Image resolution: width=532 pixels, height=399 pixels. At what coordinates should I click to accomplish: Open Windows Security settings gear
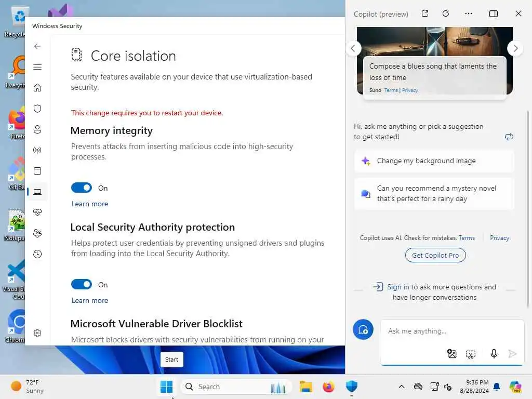tap(37, 333)
